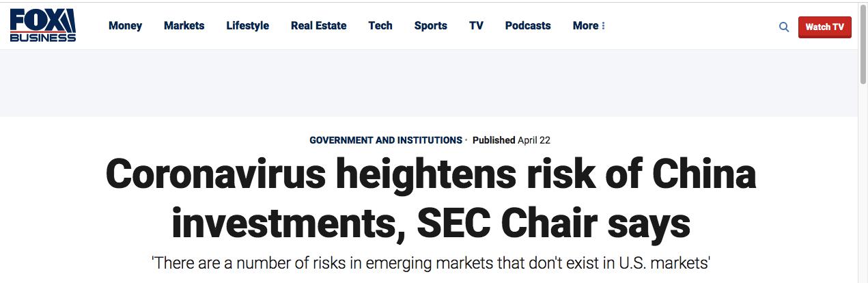Screen dimensions: 868x283
Task: Open the TV navigation item
Action: (x=476, y=25)
